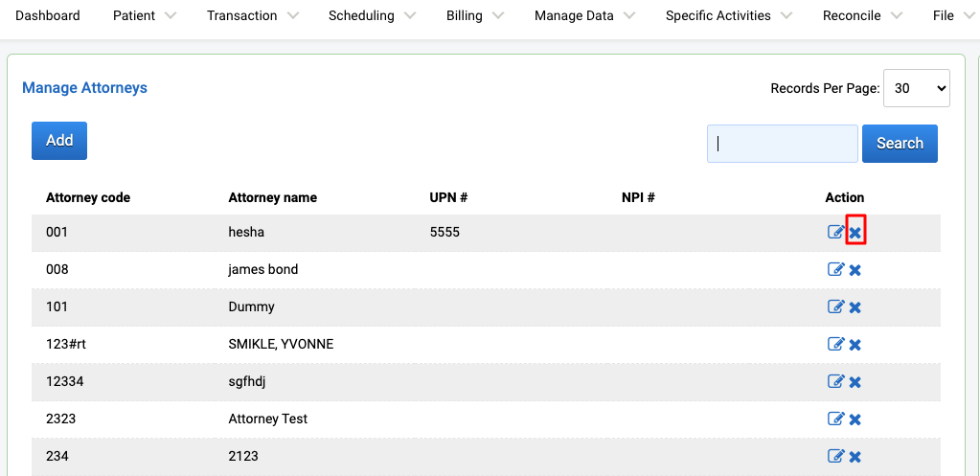This screenshot has height=476, width=980.
Task: Delete the james bond attorney
Action: pyautogui.click(x=855, y=270)
